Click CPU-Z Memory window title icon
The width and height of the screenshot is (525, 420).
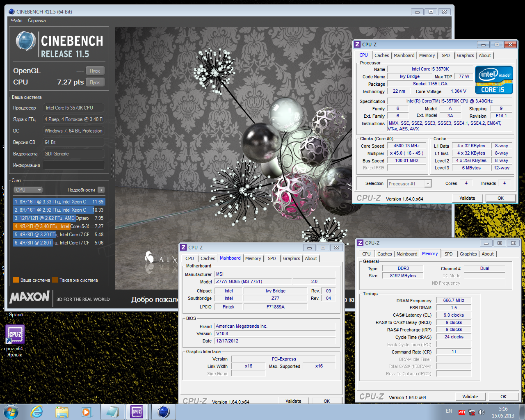point(360,243)
